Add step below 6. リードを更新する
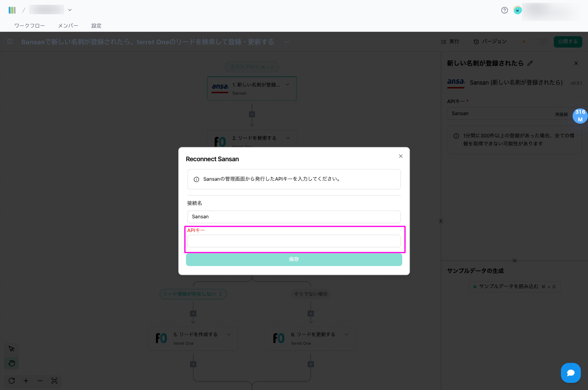Image resolution: width=588 pixels, height=390 pixels. point(311,364)
